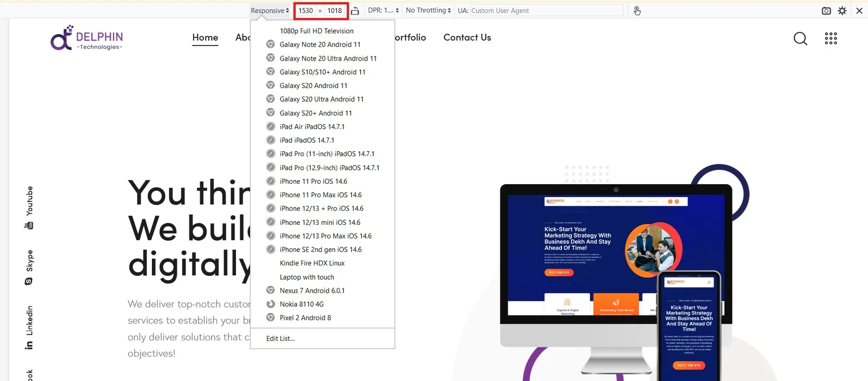Rotate viewport using the rotate icon
This screenshot has width=868, height=381.
[355, 11]
